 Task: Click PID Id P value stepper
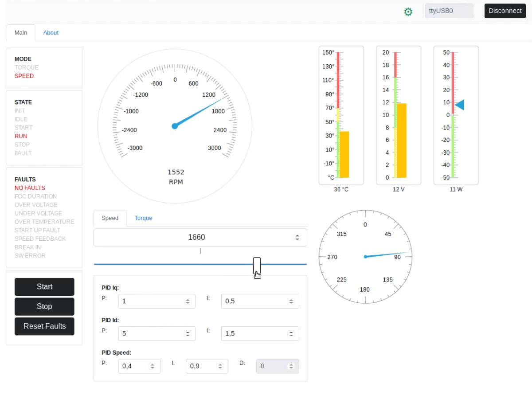point(188,334)
